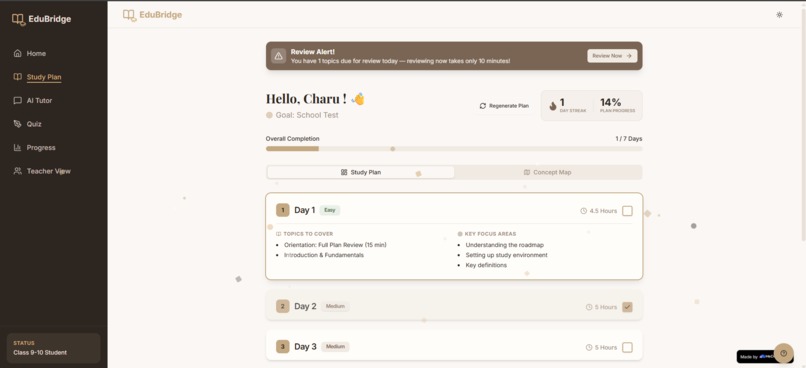Click the flame streak icon

(x=553, y=106)
